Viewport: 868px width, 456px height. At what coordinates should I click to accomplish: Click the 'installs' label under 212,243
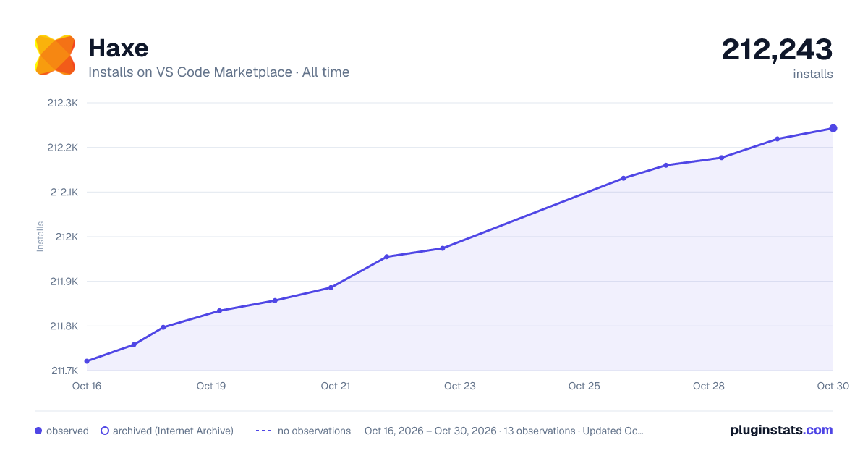tap(813, 74)
